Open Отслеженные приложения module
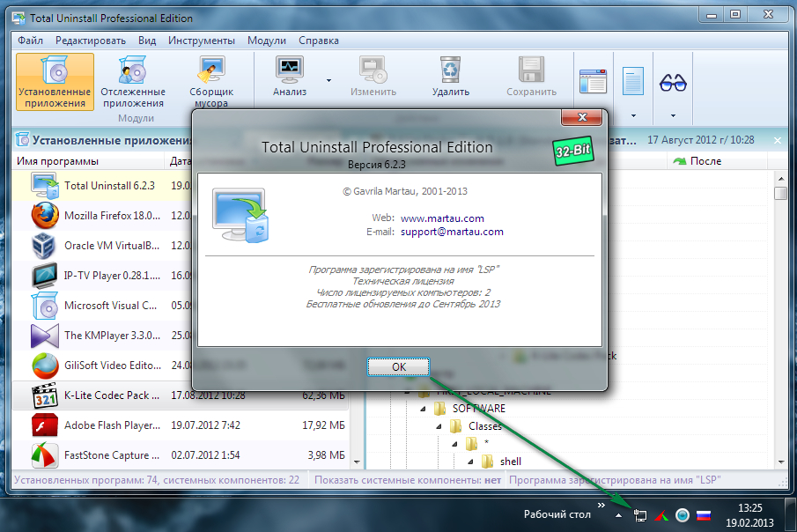 (133, 82)
